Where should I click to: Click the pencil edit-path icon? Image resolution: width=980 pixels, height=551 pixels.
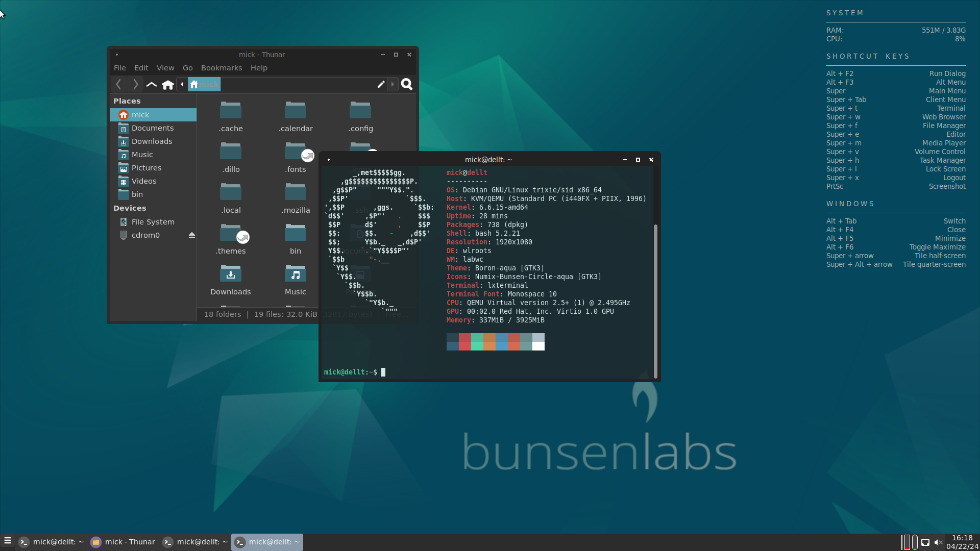tap(381, 85)
